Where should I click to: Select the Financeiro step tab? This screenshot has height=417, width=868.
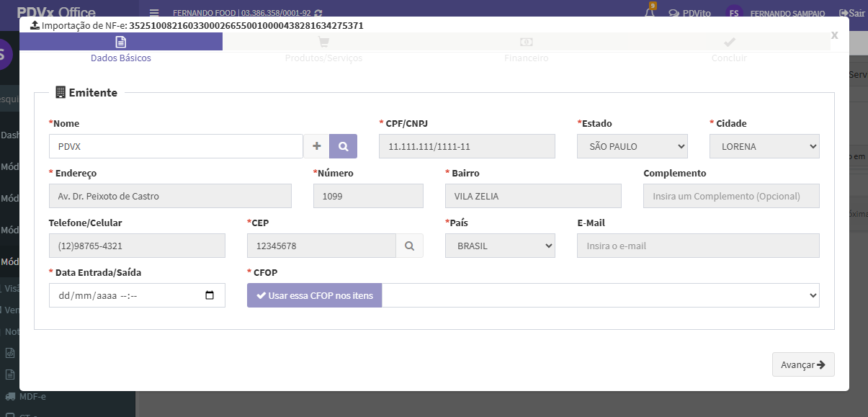pos(526,49)
